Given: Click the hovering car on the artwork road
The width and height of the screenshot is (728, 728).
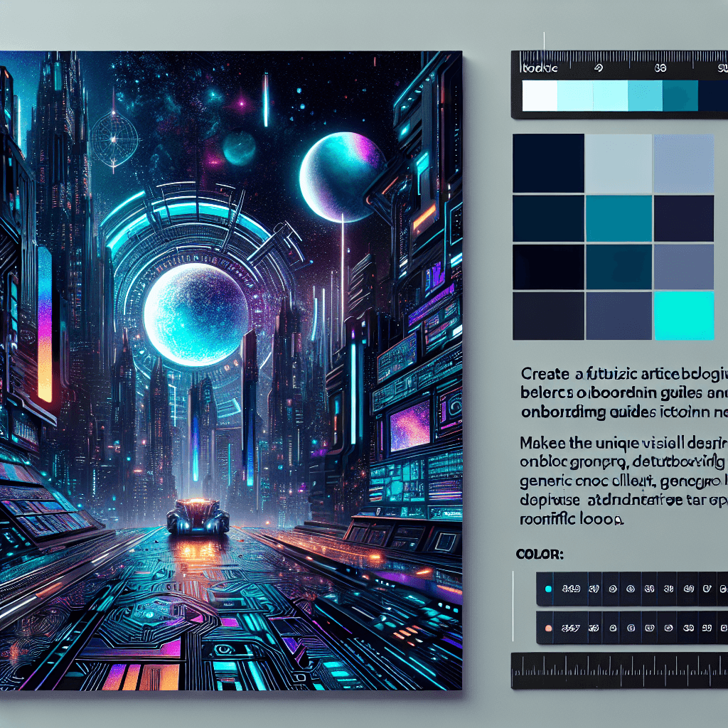Looking at the screenshot, I should coord(198,515).
